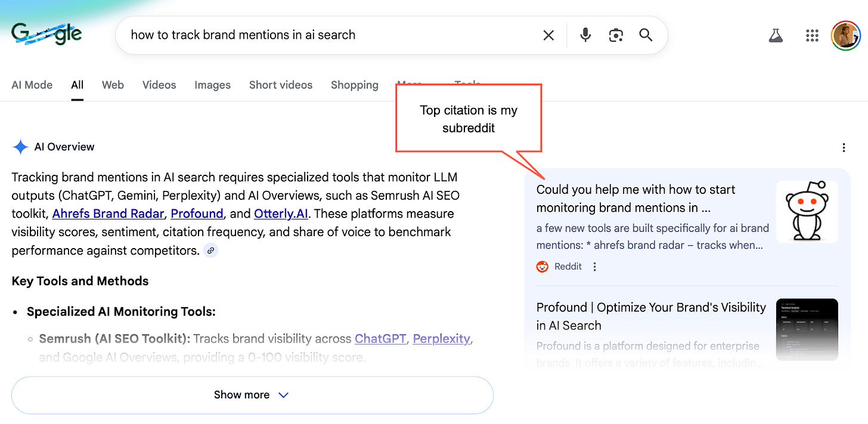The width and height of the screenshot is (868, 424).
Task: Open Google Lens image search icon
Action: click(616, 35)
